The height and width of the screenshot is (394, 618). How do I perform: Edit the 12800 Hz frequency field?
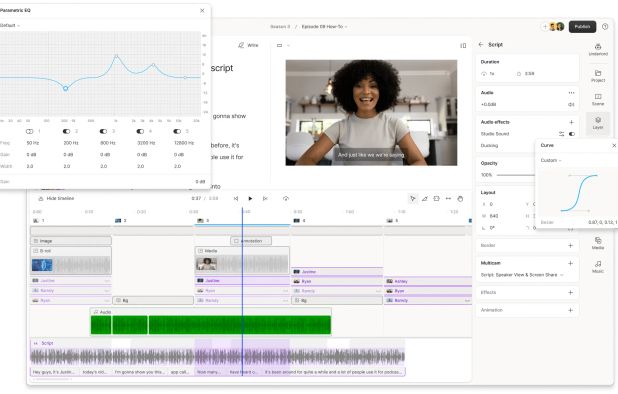pos(184,143)
